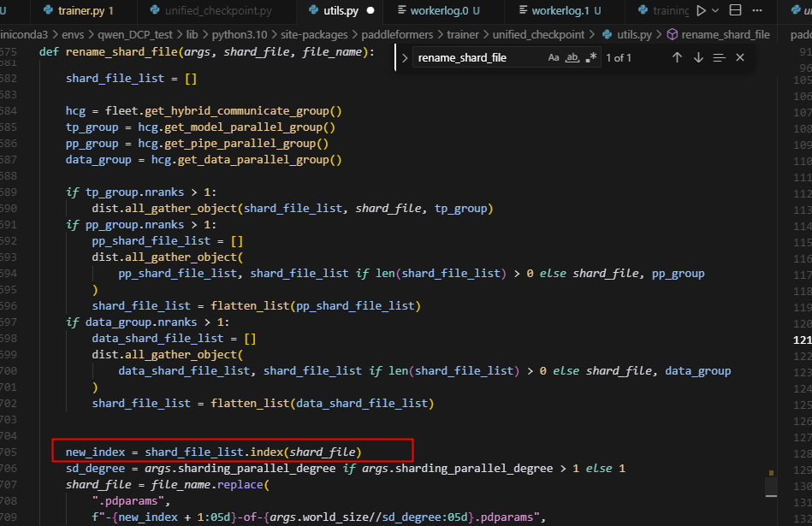This screenshot has width=812, height=526.
Task: Open rename_shard_file symbol in breadcrumb
Action: click(x=725, y=34)
